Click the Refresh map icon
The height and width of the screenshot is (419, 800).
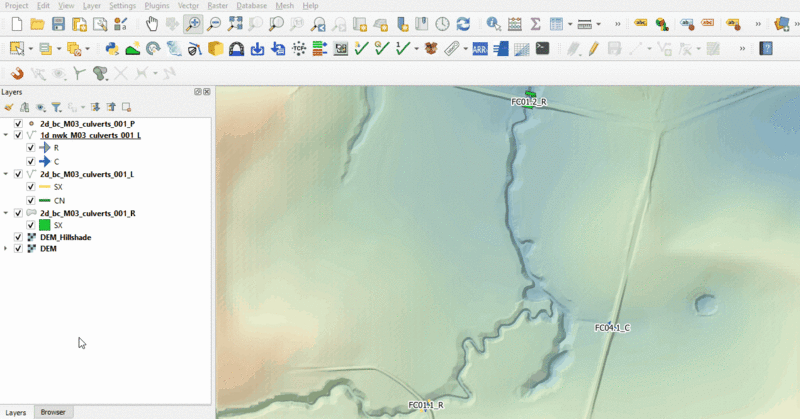(x=463, y=24)
